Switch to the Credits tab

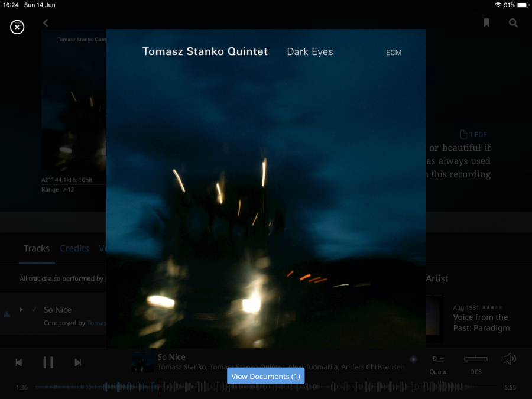74,248
